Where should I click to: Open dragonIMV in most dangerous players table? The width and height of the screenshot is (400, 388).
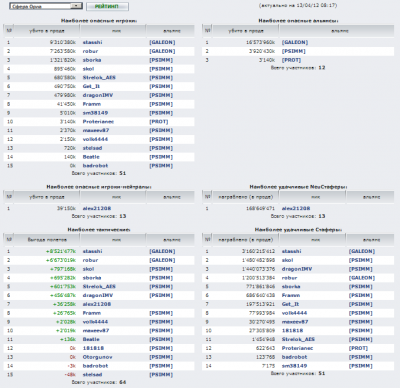[x=98, y=95]
